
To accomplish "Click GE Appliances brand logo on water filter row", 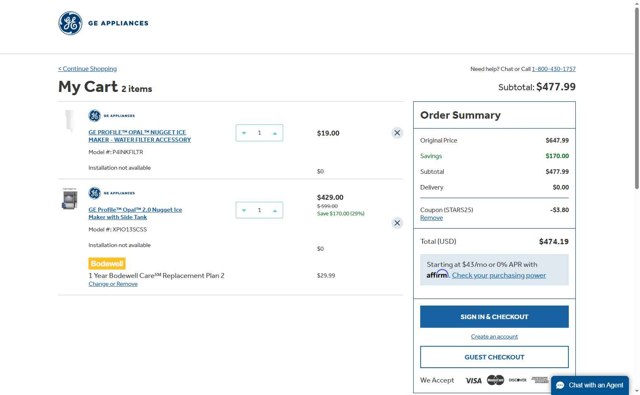I will click(111, 116).
